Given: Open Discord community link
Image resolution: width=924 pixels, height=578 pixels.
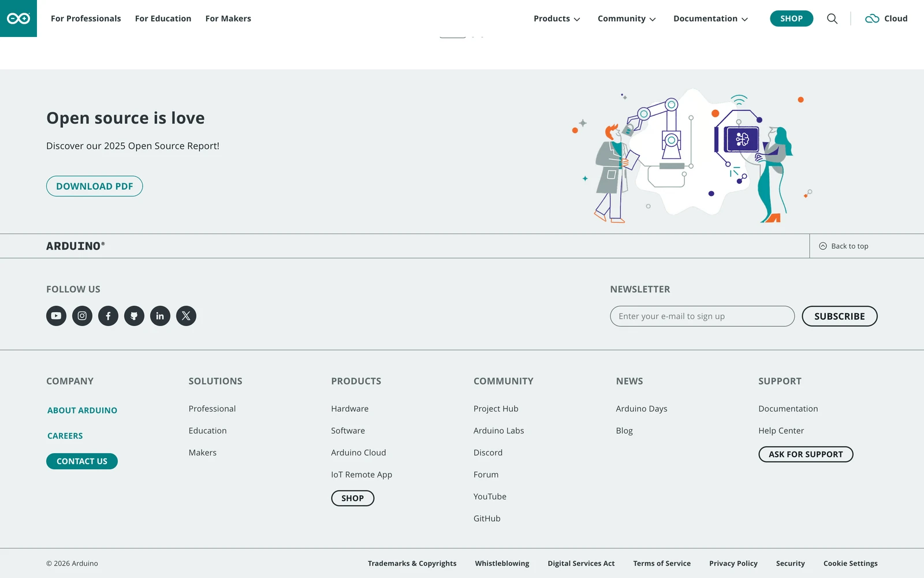Looking at the screenshot, I should point(488,453).
